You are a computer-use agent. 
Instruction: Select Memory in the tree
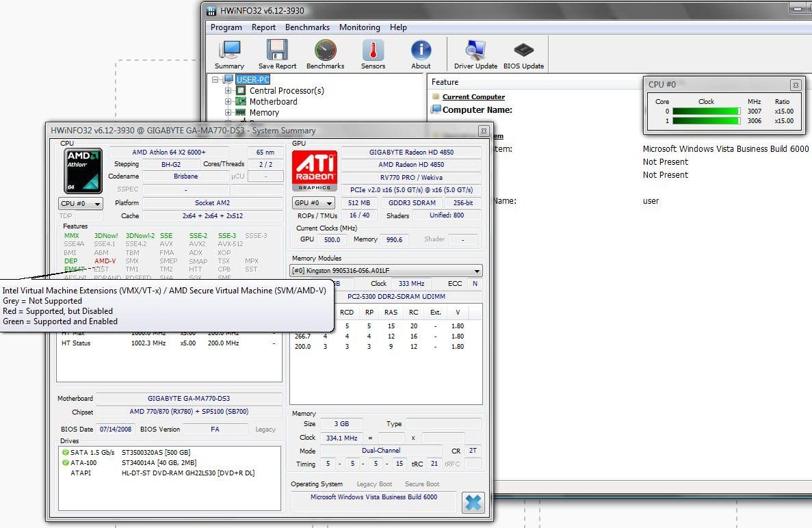264,112
